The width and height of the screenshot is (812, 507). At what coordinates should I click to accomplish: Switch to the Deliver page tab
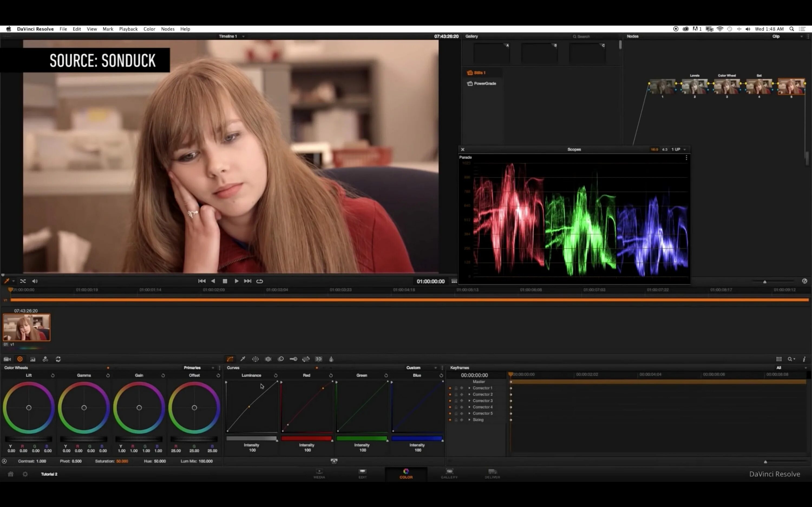click(492, 473)
